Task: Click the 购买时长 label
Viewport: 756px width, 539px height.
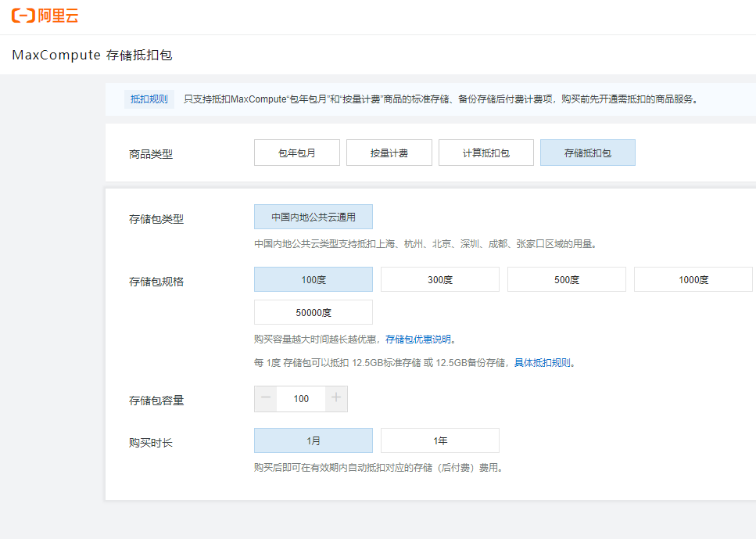Action: pos(150,443)
